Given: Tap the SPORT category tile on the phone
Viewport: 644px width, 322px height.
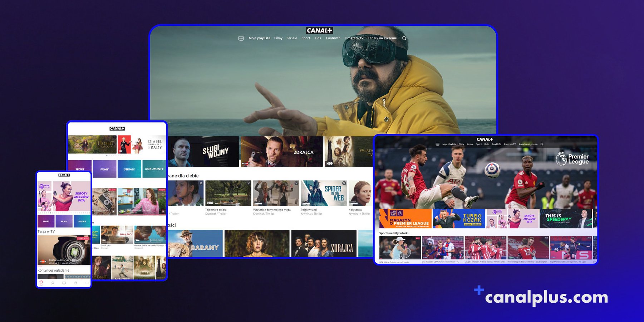Looking at the screenshot, I should [x=46, y=221].
